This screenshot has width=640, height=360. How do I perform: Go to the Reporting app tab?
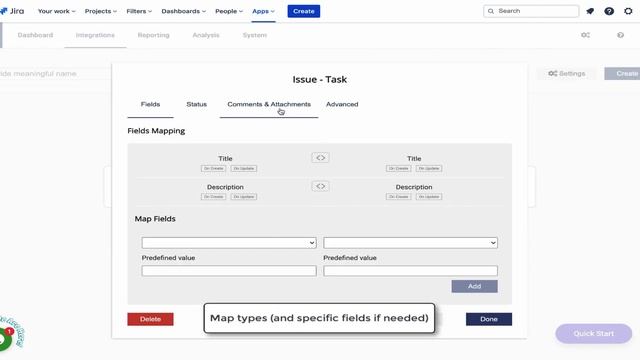153,35
